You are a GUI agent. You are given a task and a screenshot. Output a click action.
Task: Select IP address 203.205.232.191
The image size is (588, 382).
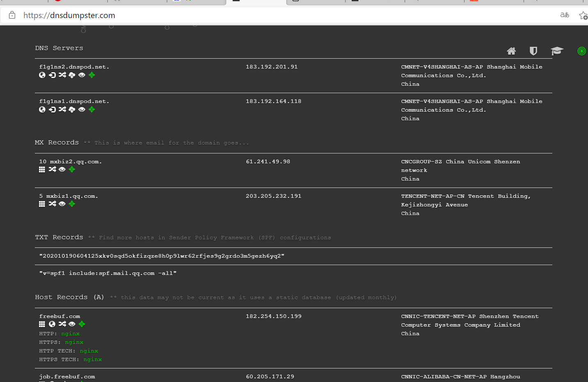273,196
